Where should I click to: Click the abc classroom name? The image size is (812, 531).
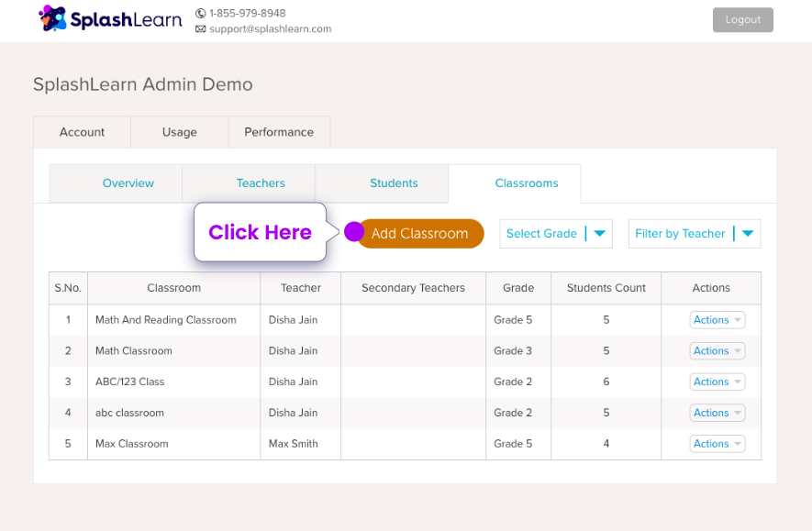pos(129,413)
